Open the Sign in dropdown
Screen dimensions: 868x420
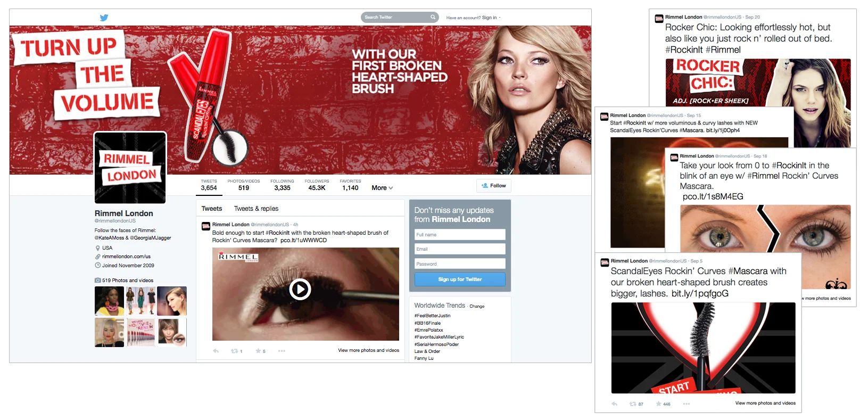click(x=491, y=18)
